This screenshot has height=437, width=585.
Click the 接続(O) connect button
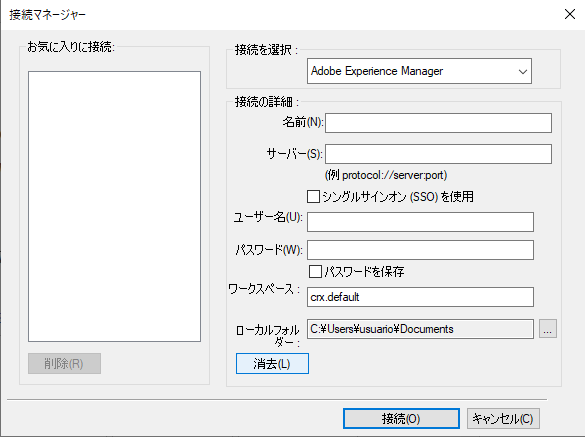(401, 418)
